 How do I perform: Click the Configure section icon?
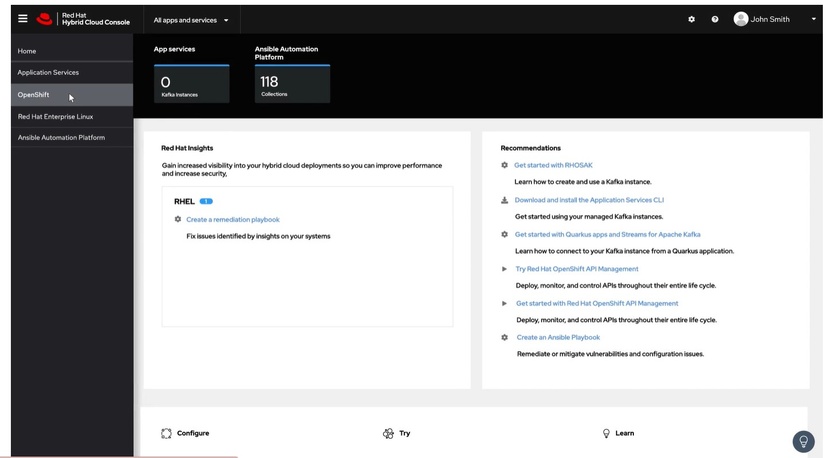point(166,434)
